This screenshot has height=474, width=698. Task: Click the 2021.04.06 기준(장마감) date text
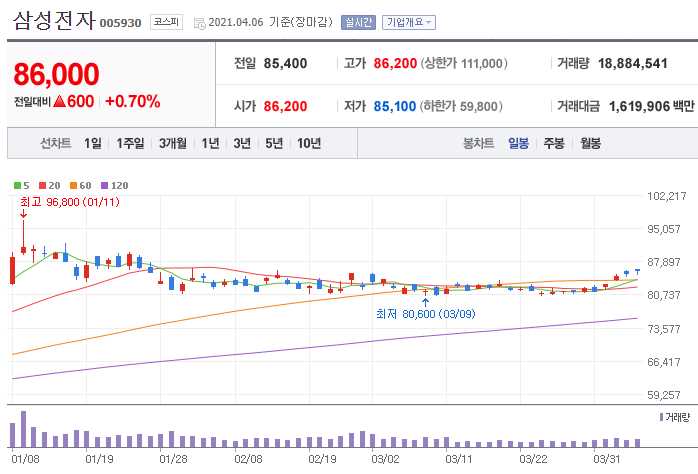(271, 22)
